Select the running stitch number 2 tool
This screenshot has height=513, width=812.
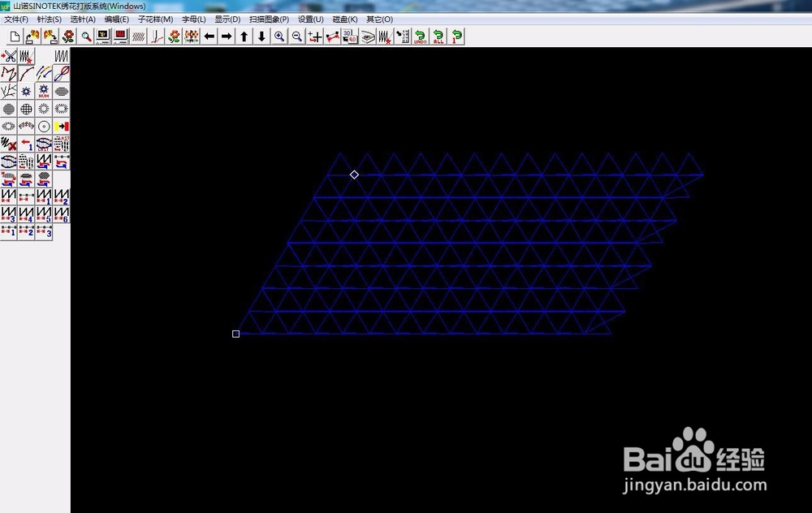[27, 231]
